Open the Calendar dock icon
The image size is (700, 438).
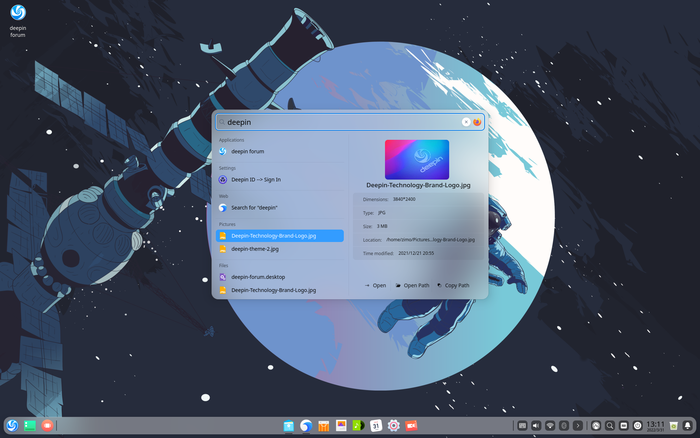coord(376,425)
